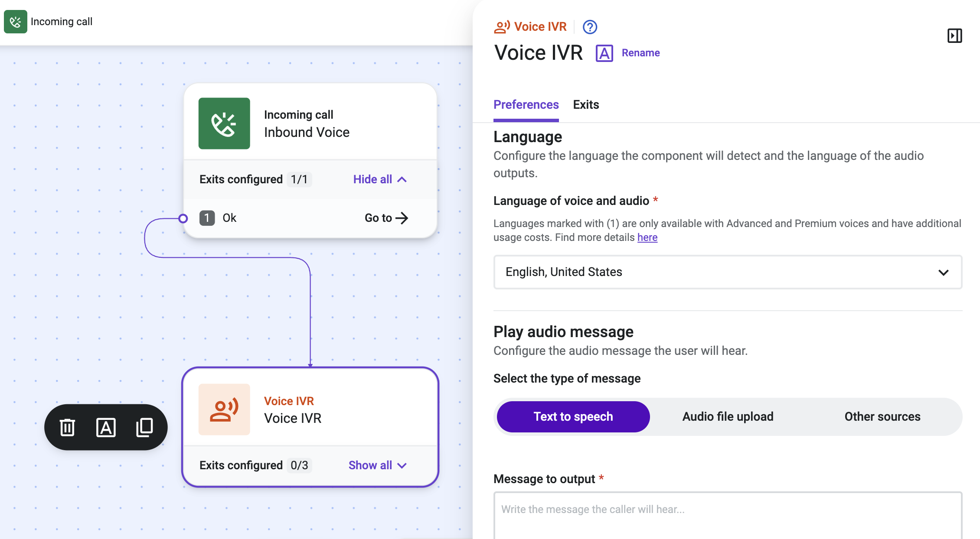Click the exit number 1 badge
The height and width of the screenshot is (539, 980).
pyautogui.click(x=207, y=218)
